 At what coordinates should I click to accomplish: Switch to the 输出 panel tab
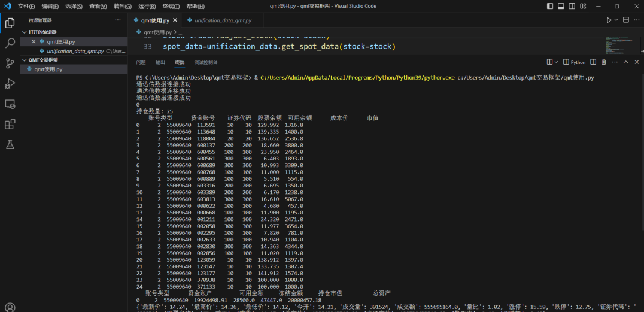click(160, 62)
